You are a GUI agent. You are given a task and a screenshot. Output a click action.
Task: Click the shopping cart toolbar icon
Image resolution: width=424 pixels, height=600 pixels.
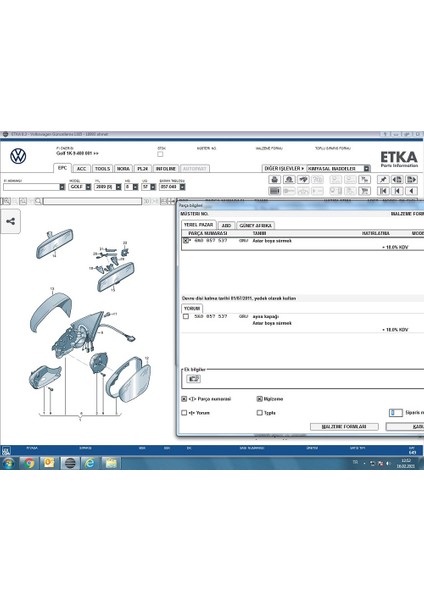[364, 191]
